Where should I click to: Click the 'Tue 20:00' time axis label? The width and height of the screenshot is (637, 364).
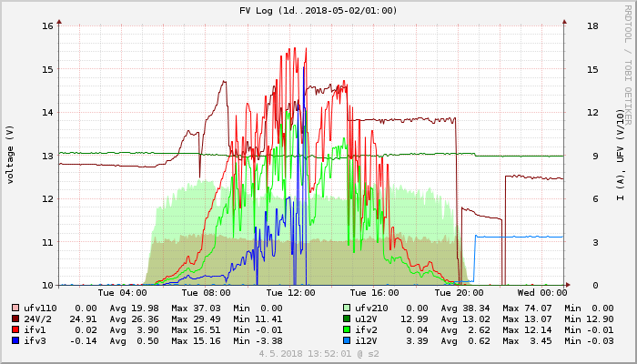coord(459,292)
